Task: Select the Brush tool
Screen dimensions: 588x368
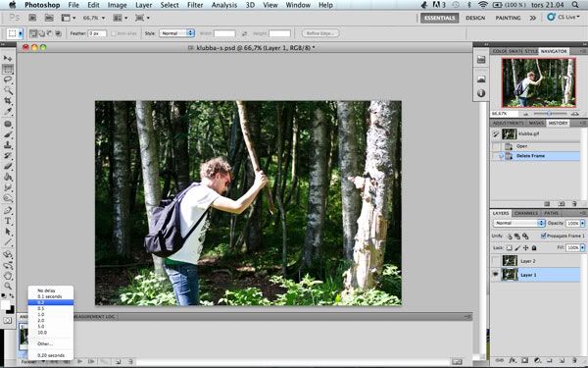Action: click(8, 134)
